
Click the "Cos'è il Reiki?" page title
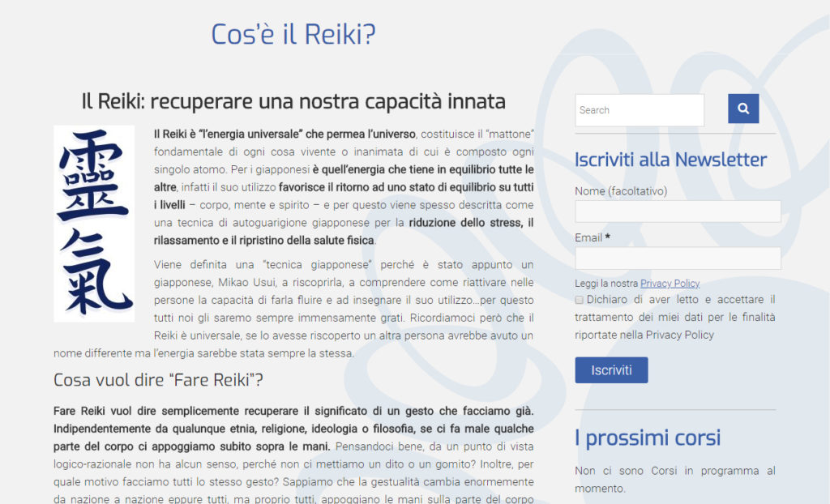(x=293, y=34)
